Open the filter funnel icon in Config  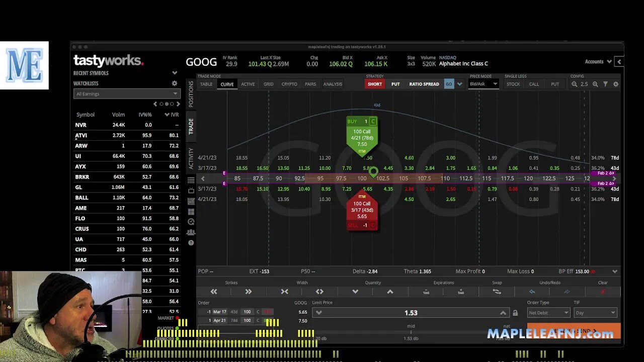[605, 84]
